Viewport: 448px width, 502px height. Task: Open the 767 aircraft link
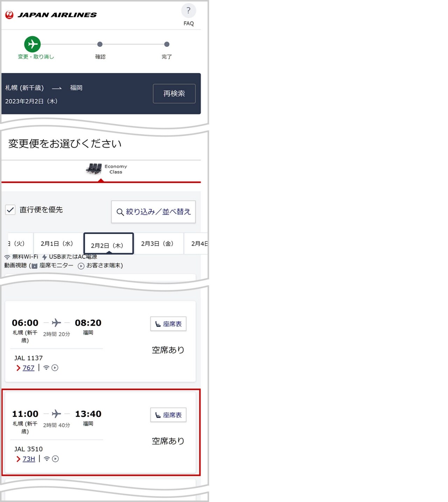[x=28, y=368]
